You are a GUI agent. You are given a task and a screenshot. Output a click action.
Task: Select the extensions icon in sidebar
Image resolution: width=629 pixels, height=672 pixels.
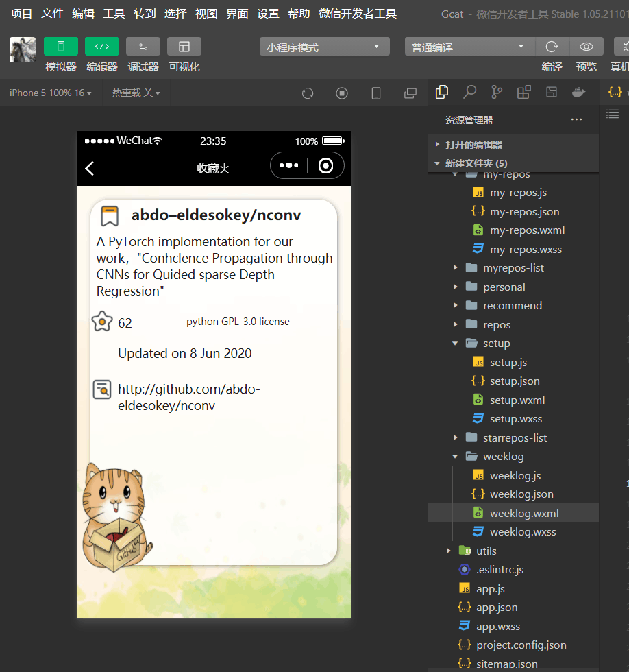[x=524, y=92]
